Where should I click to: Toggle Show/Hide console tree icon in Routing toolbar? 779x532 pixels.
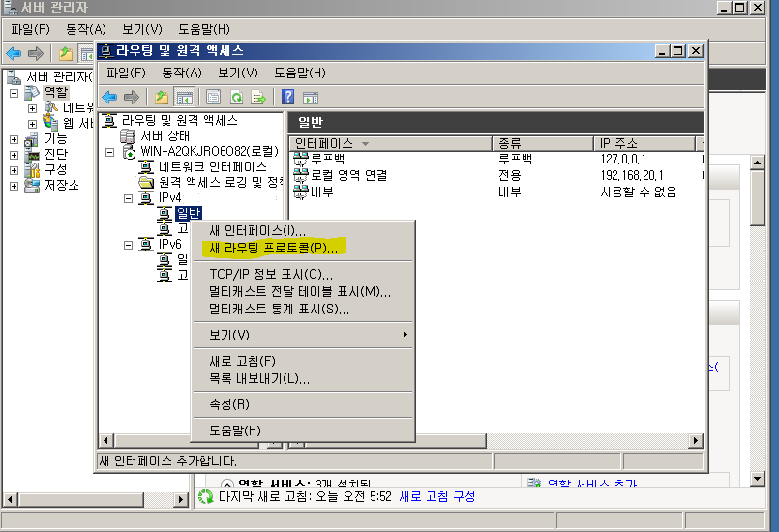(184, 98)
